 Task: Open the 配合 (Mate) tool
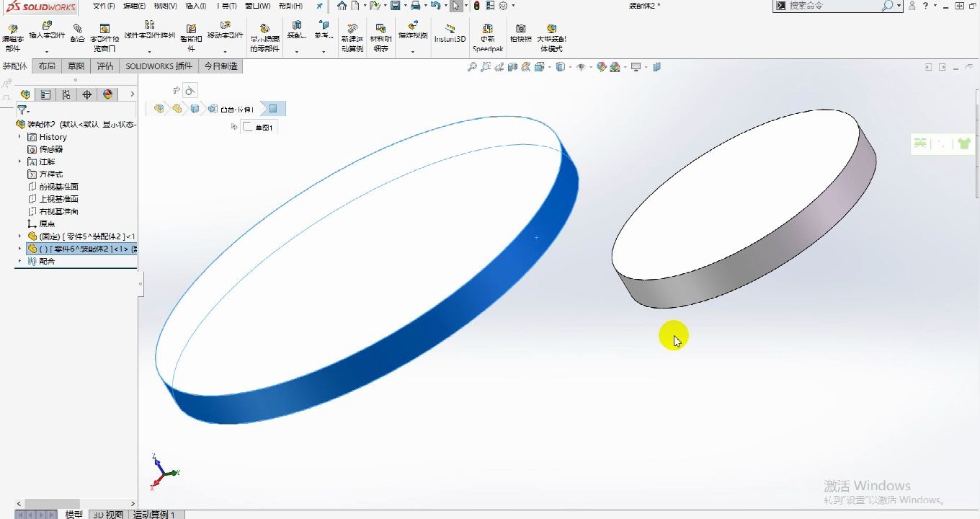coord(76,32)
